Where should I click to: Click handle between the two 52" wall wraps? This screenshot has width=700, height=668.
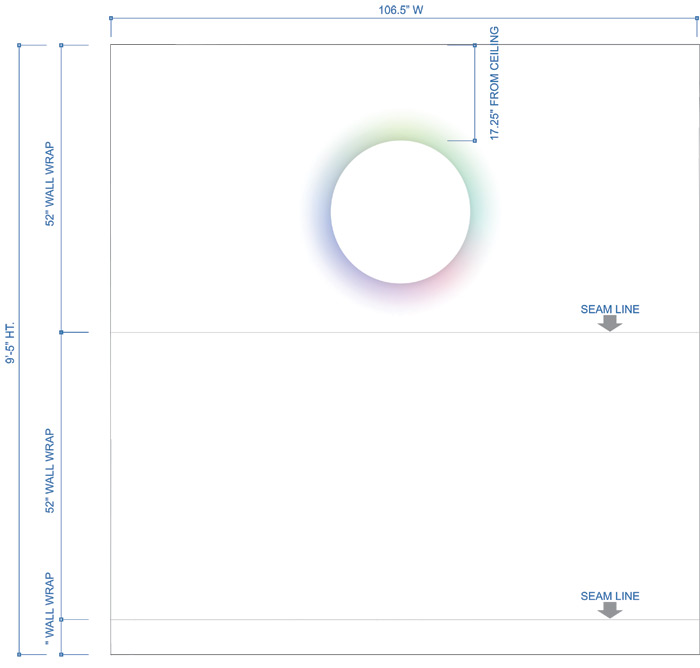61,332
